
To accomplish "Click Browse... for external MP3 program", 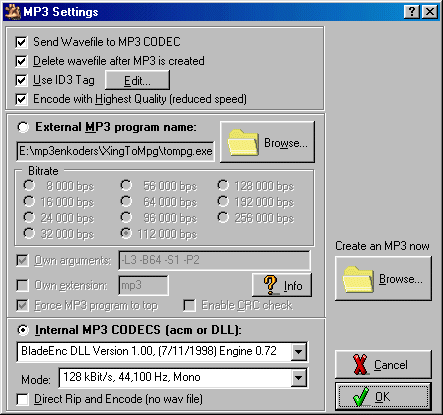I will click(267, 142).
